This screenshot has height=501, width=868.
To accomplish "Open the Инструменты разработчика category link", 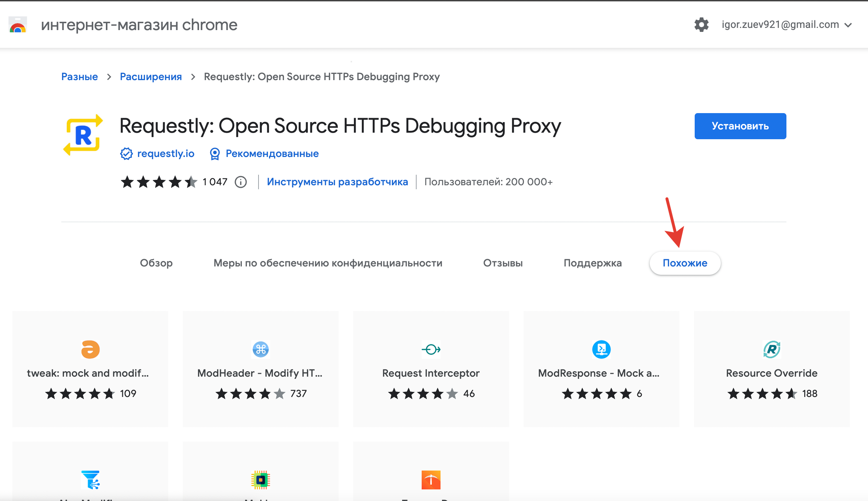I will coord(337,182).
